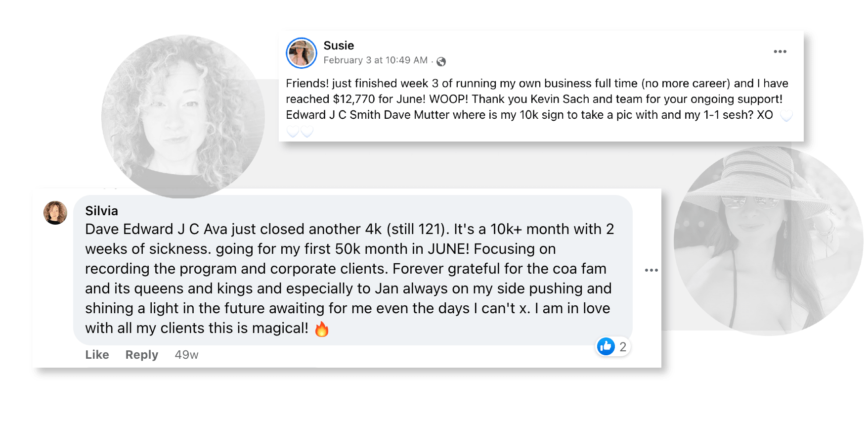Open comment options three-dot menu beside Silvia's comment
868x429 pixels.
(651, 270)
